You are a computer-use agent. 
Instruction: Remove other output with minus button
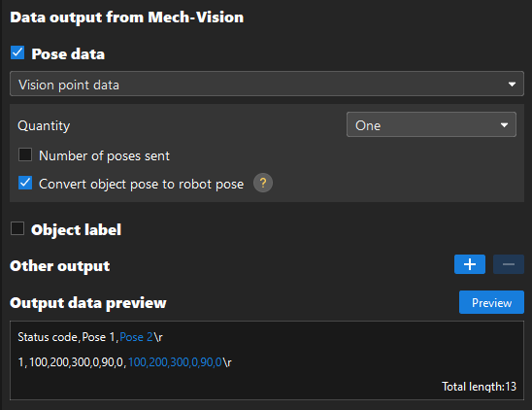[x=509, y=264]
